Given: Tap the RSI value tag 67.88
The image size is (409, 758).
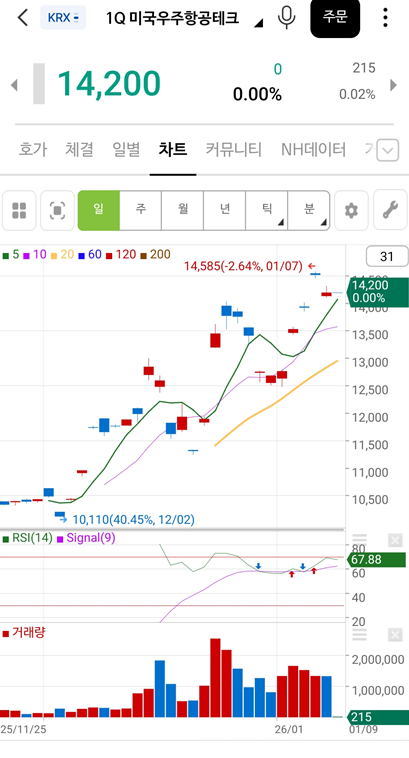Looking at the screenshot, I should click(377, 560).
